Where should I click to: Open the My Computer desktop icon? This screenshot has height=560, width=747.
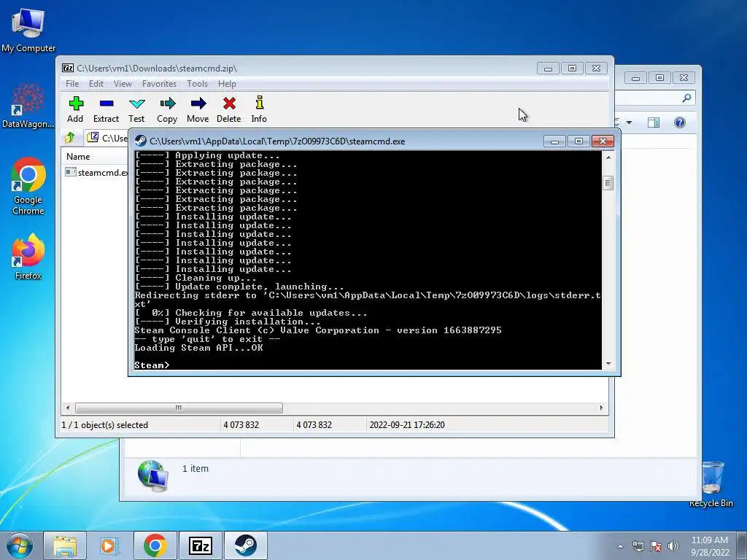(28, 31)
